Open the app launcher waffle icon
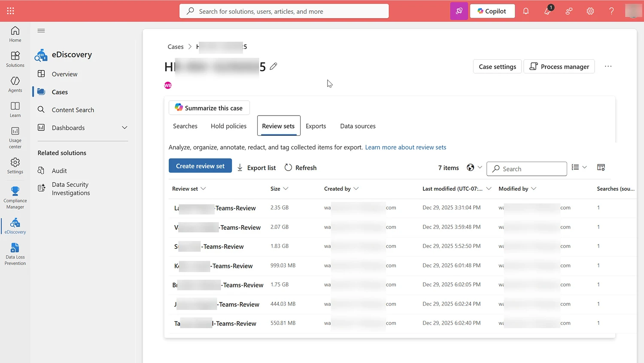Screen dimensions: 644x363 click(10, 11)
